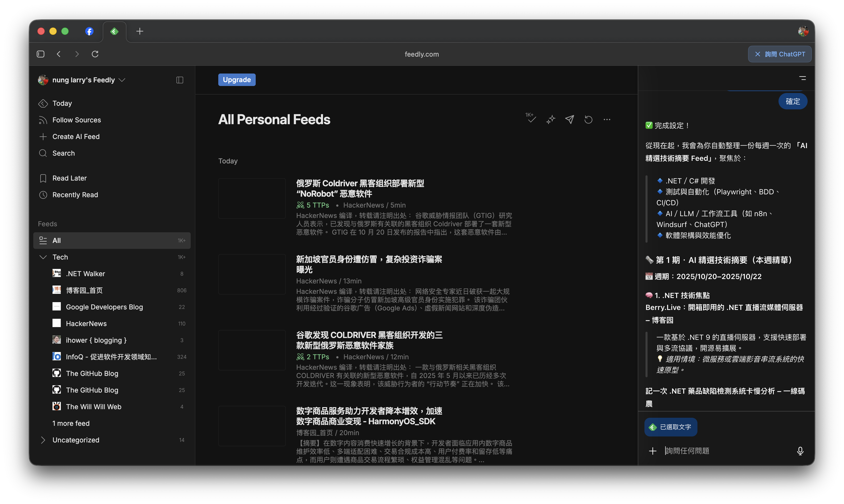Switch to the Facebook browser tab
The height and width of the screenshot is (504, 844).
click(89, 31)
